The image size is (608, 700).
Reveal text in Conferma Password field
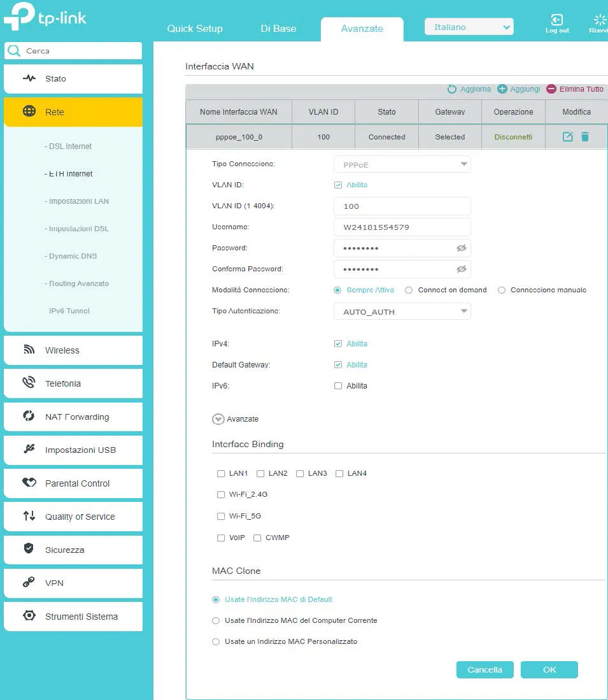[462, 269]
